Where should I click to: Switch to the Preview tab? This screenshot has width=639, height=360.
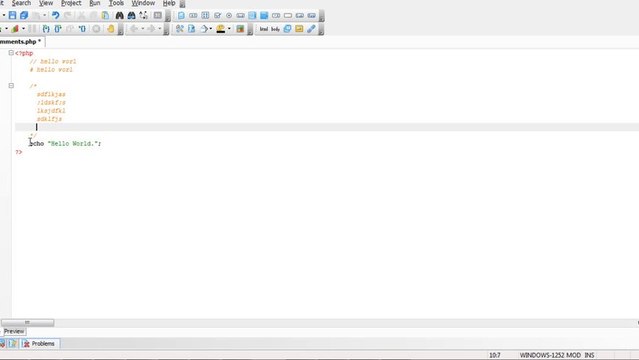[14, 331]
